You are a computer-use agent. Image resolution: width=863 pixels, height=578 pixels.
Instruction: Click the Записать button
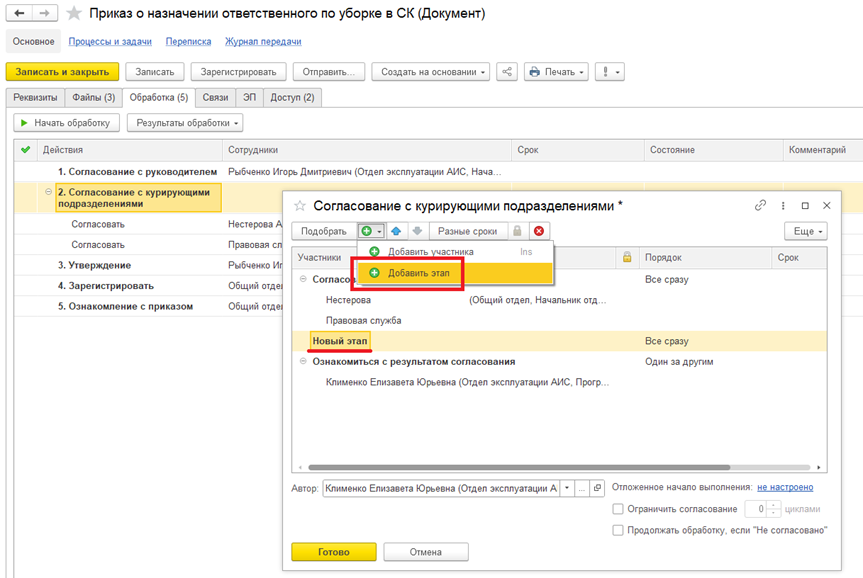[x=155, y=72]
